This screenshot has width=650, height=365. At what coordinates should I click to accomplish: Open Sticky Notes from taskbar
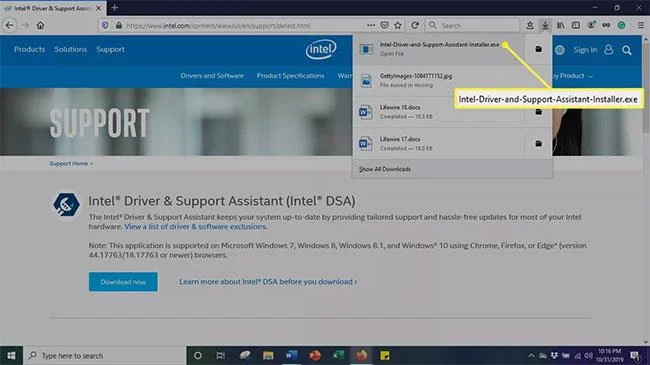click(x=385, y=355)
